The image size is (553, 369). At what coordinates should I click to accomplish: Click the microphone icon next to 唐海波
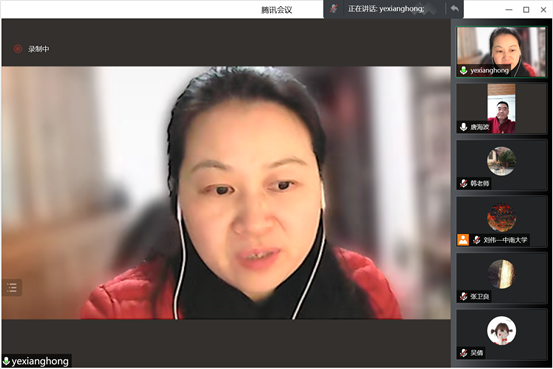coord(463,127)
